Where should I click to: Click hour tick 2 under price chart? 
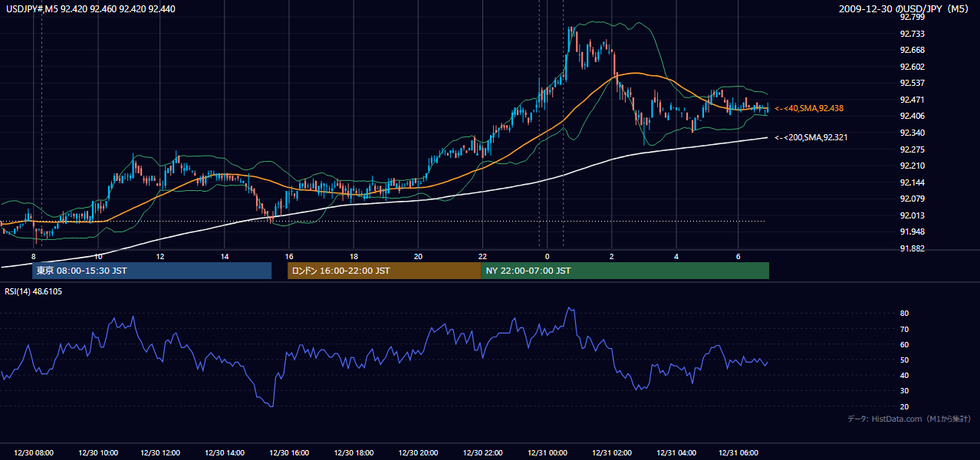(x=611, y=256)
